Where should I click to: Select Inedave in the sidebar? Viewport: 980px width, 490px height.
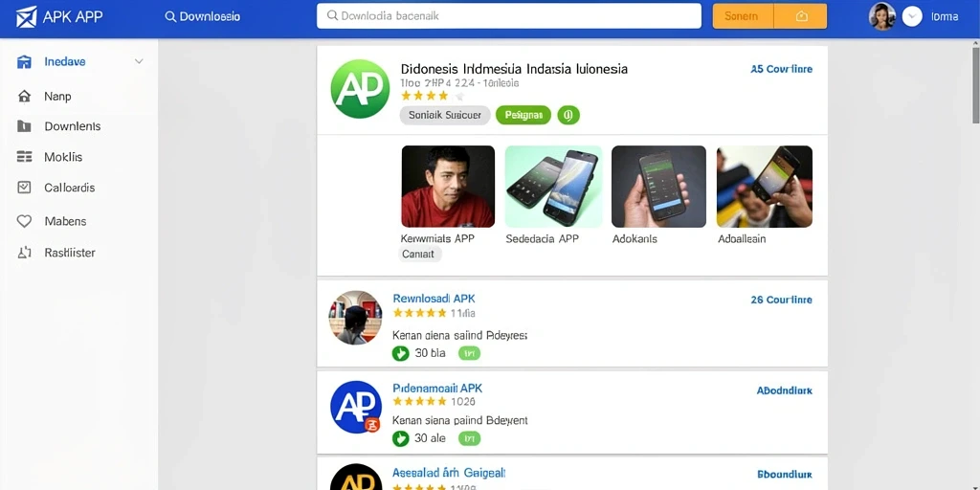[65, 62]
